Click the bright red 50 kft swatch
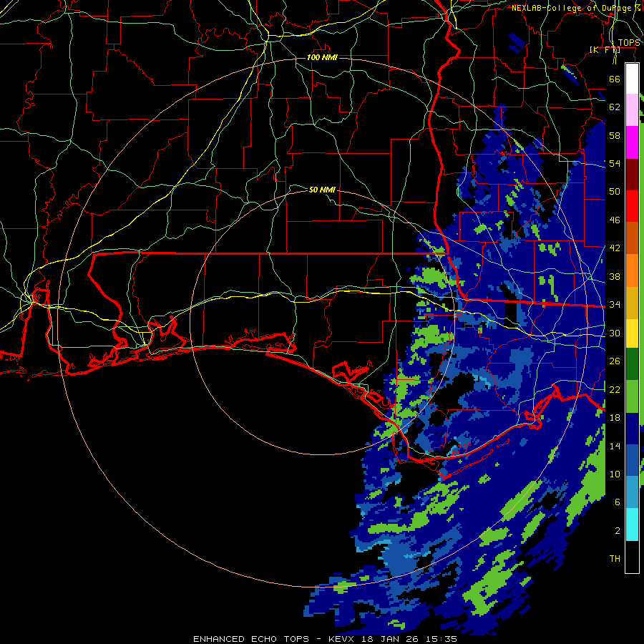 click(x=632, y=206)
